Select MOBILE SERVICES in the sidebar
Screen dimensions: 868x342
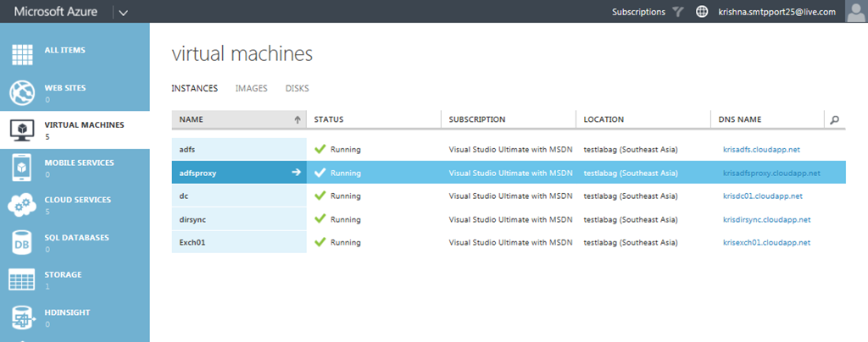[79, 163]
